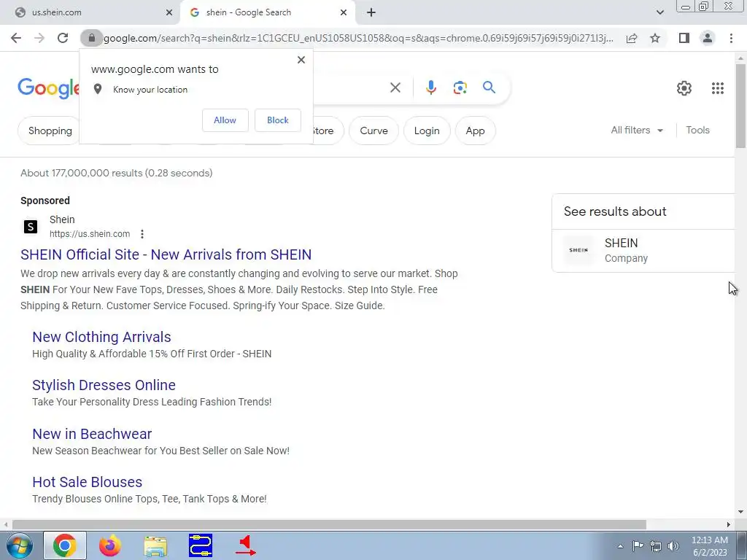This screenshot has width=747, height=560.
Task: Block Google location access
Action: pyautogui.click(x=278, y=120)
